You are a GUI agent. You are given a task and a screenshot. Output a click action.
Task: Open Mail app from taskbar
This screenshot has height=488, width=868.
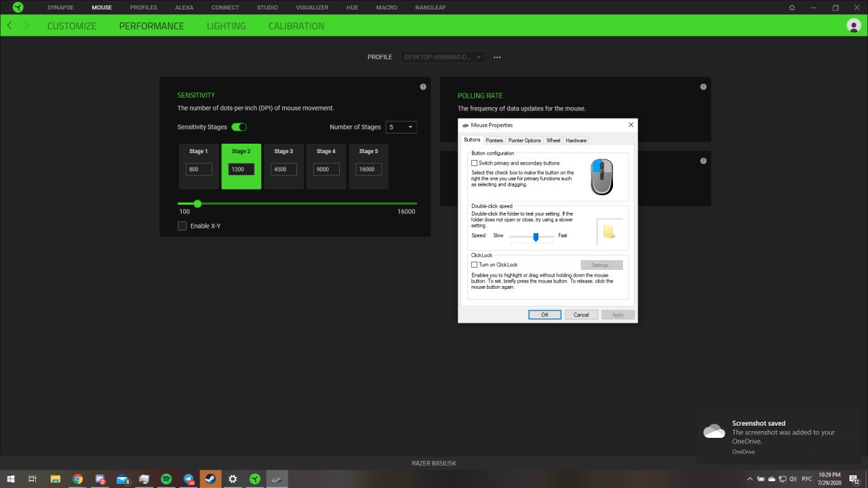point(122,479)
